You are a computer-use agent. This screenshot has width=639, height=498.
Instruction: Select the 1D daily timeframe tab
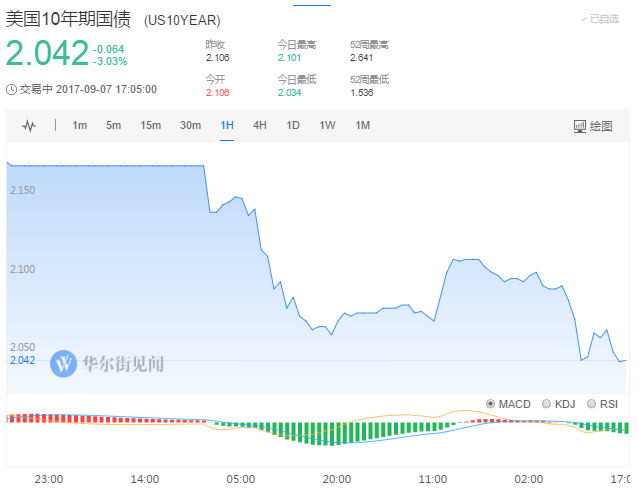pos(293,125)
